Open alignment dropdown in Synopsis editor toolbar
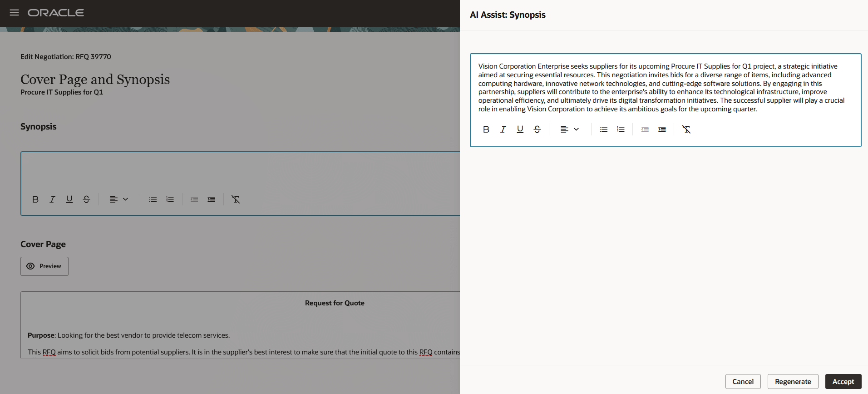Viewport: 868px width, 394px height. pos(119,199)
